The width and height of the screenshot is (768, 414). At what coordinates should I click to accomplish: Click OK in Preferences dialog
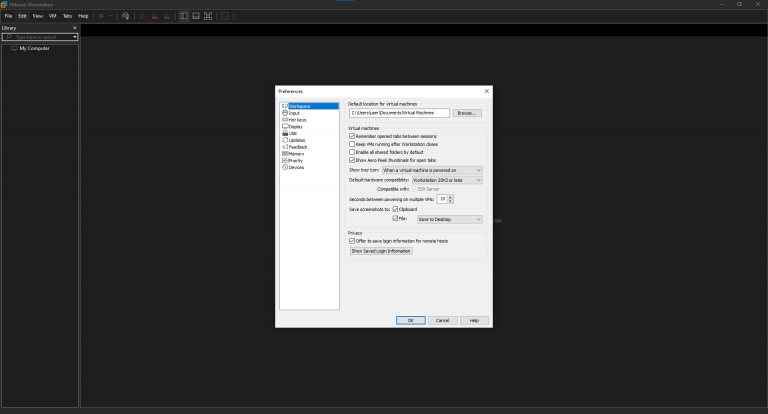(x=410, y=320)
